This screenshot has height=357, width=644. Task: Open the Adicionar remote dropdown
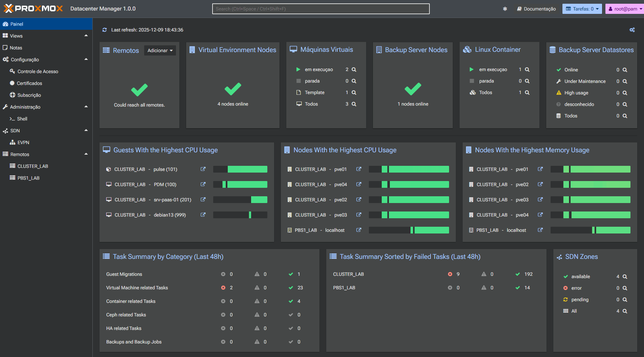click(x=160, y=50)
